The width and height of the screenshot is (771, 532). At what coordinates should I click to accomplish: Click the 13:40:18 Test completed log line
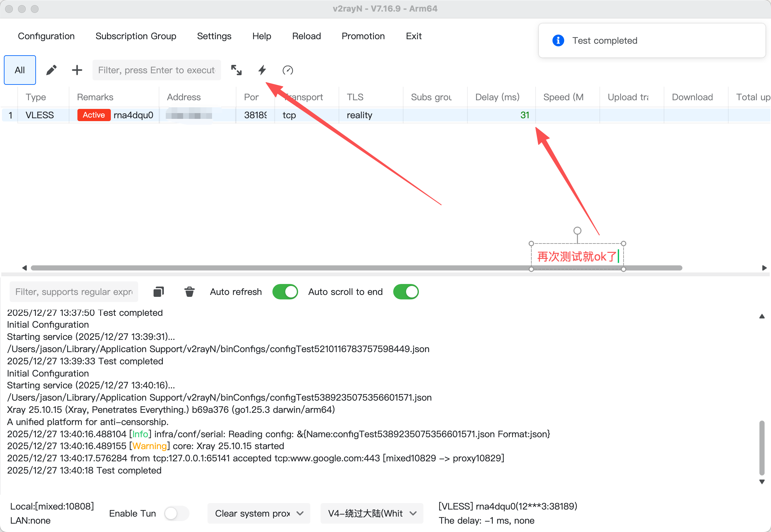tap(84, 470)
